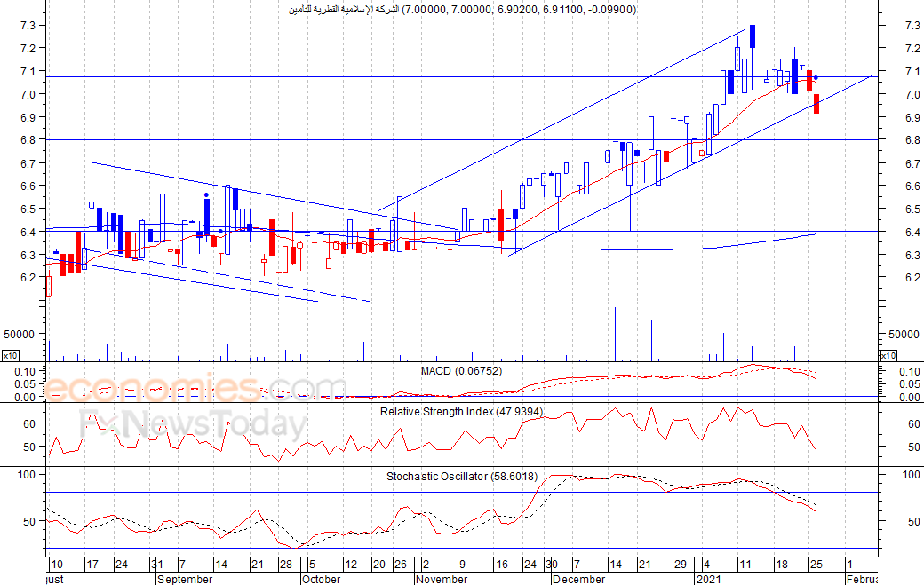This screenshot has height=585, width=924.
Task: Click the 7.2 price on right axis
Action: point(912,48)
